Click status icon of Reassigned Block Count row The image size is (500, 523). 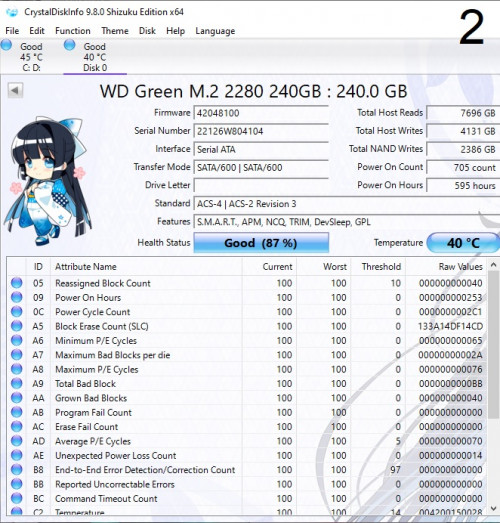tap(16, 283)
